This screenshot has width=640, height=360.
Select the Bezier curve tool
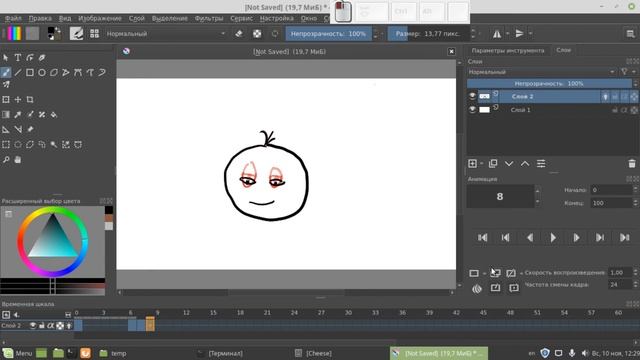click(78, 73)
